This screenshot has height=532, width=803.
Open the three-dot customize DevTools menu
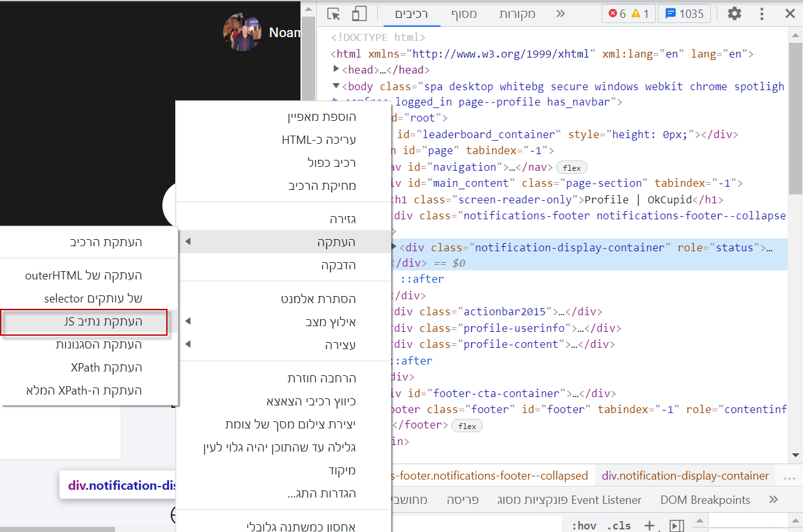(762, 13)
